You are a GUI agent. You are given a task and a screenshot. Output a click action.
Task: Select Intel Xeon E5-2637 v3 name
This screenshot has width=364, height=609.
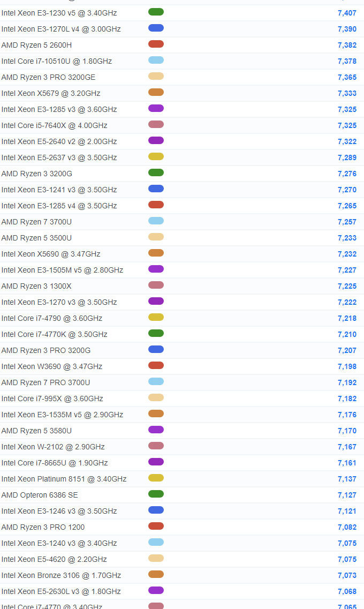point(59,157)
